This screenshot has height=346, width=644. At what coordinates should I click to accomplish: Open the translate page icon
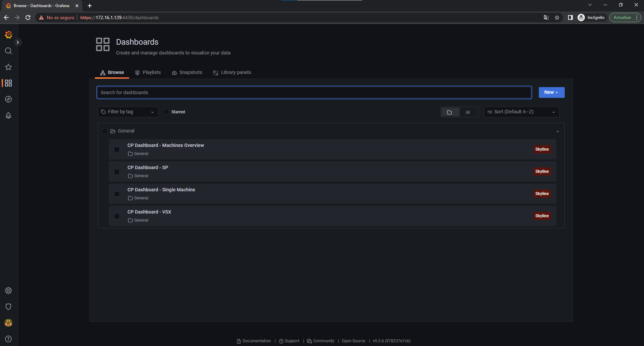pos(546,17)
